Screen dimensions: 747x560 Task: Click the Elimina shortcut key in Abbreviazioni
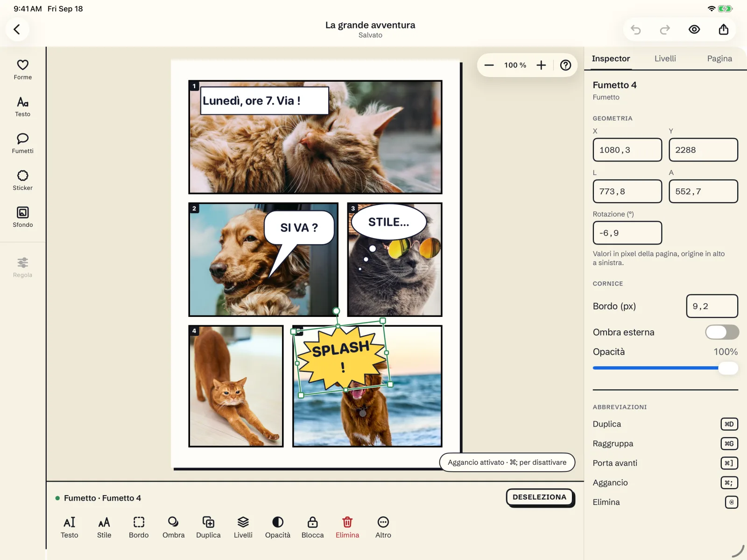point(731,503)
